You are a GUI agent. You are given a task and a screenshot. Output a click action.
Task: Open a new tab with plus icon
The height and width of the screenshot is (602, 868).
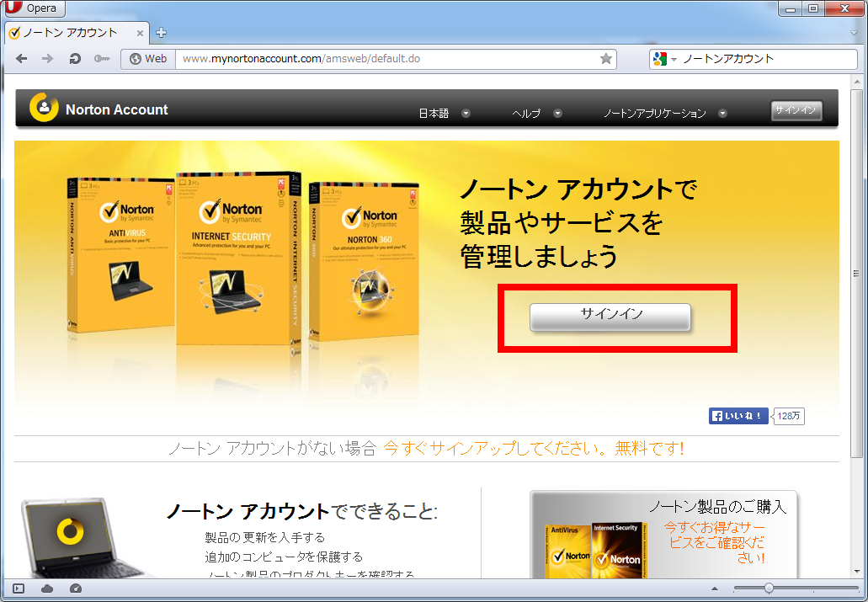point(161,33)
